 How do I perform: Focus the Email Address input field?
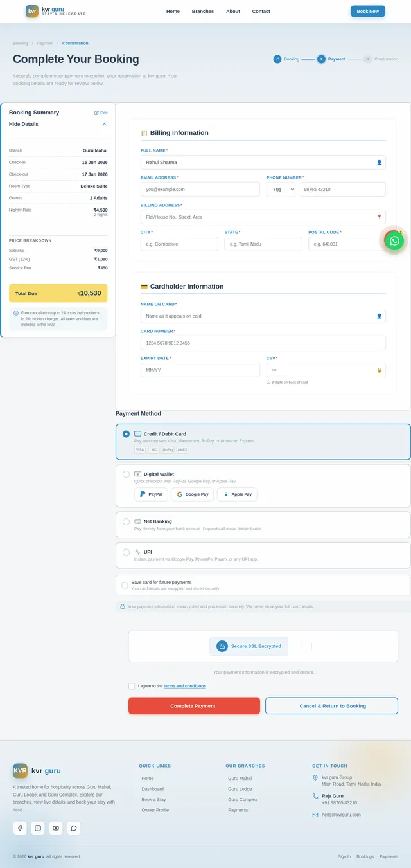(200, 190)
